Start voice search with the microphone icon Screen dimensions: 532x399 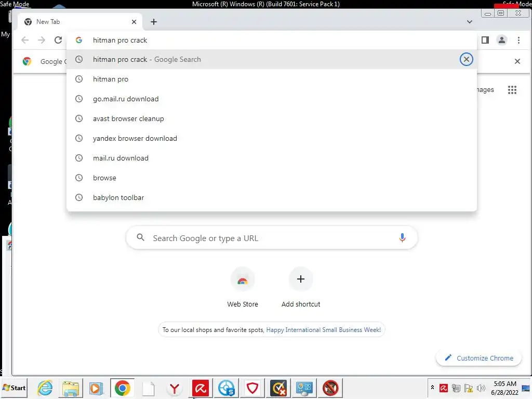[x=402, y=238]
